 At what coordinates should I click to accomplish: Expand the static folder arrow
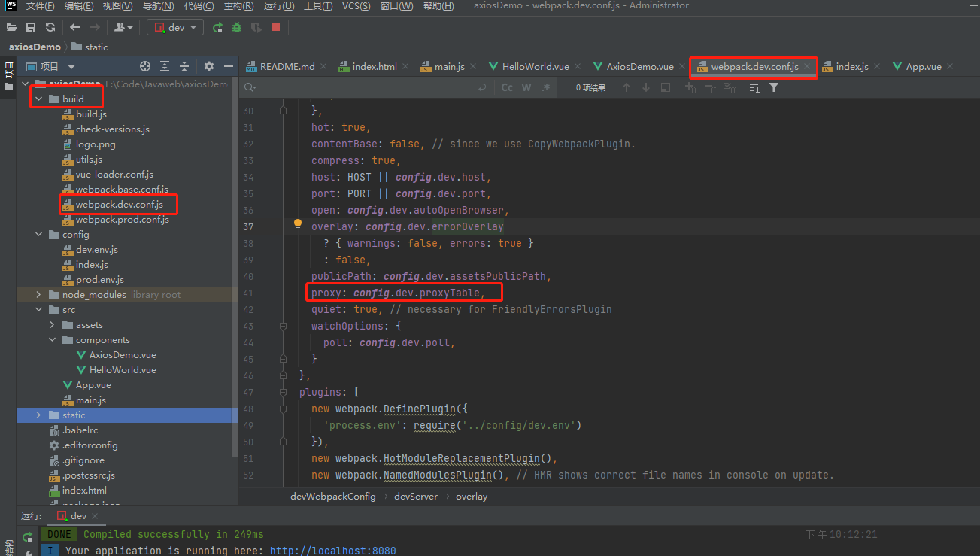pyautogui.click(x=39, y=415)
